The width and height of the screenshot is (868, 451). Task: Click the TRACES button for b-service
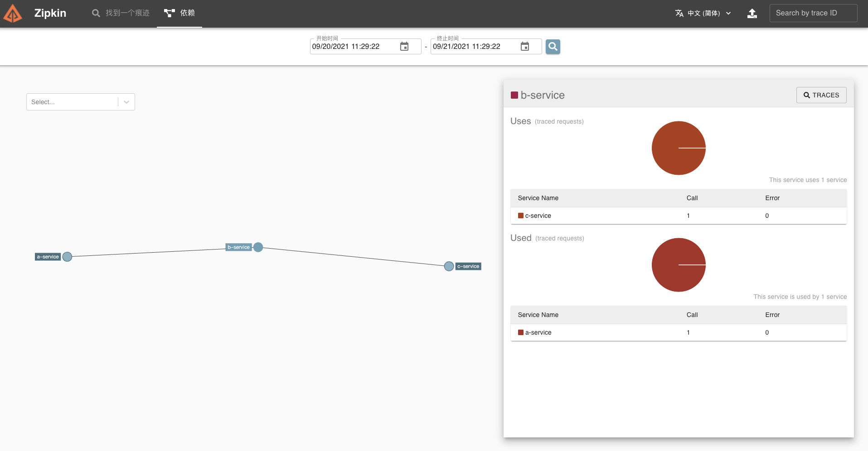coord(821,95)
